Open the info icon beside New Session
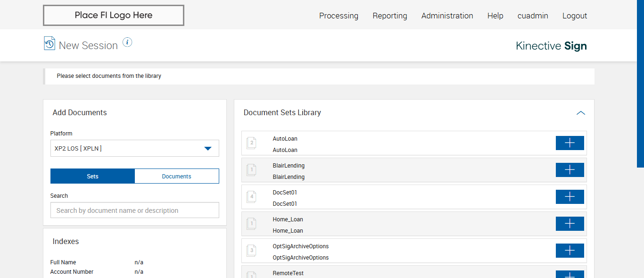Screen dimensions: 644x278 point(127,42)
